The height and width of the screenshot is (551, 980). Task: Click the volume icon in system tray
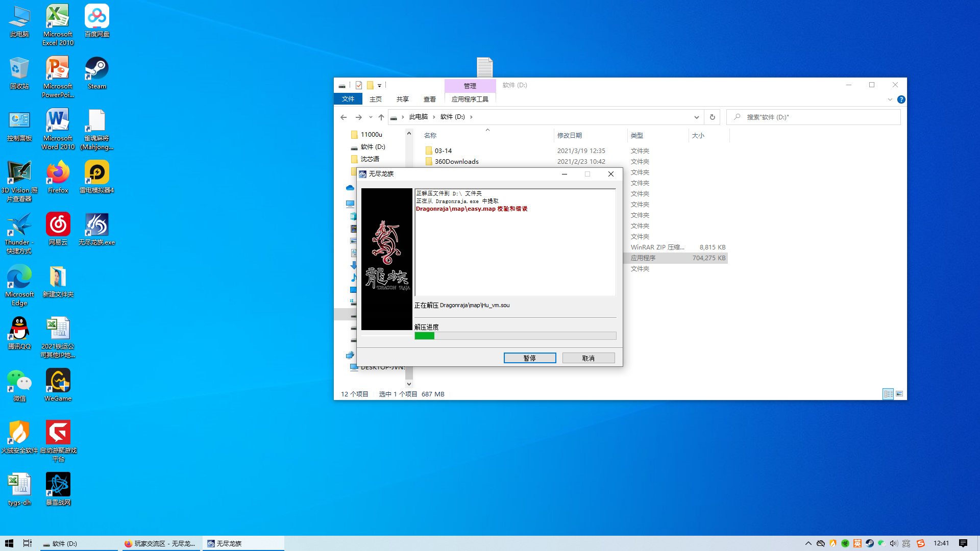click(x=894, y=543)
